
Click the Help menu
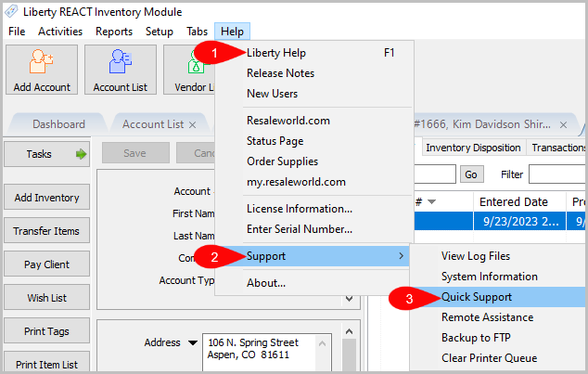[x=232, y=32]
